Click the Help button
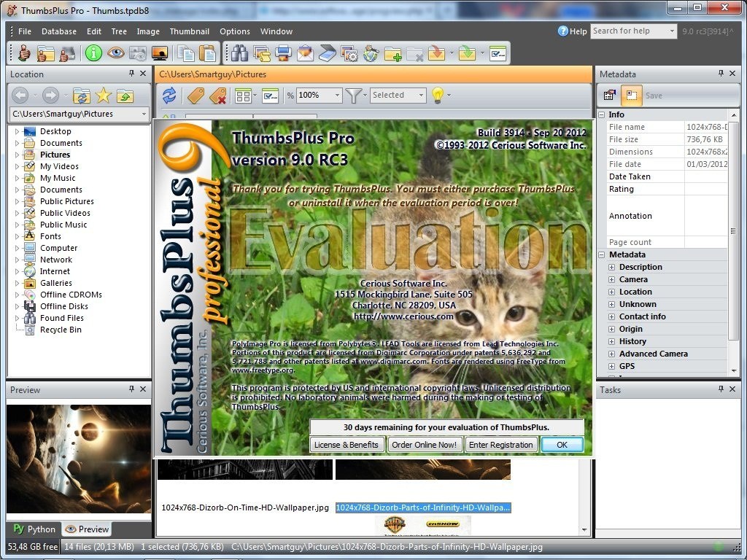 tap(572, 31)
